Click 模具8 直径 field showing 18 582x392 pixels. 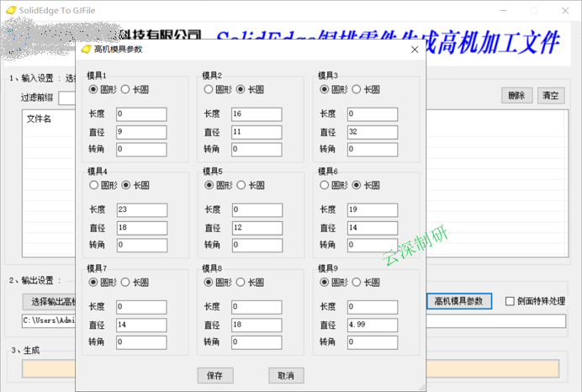point(257,326)
